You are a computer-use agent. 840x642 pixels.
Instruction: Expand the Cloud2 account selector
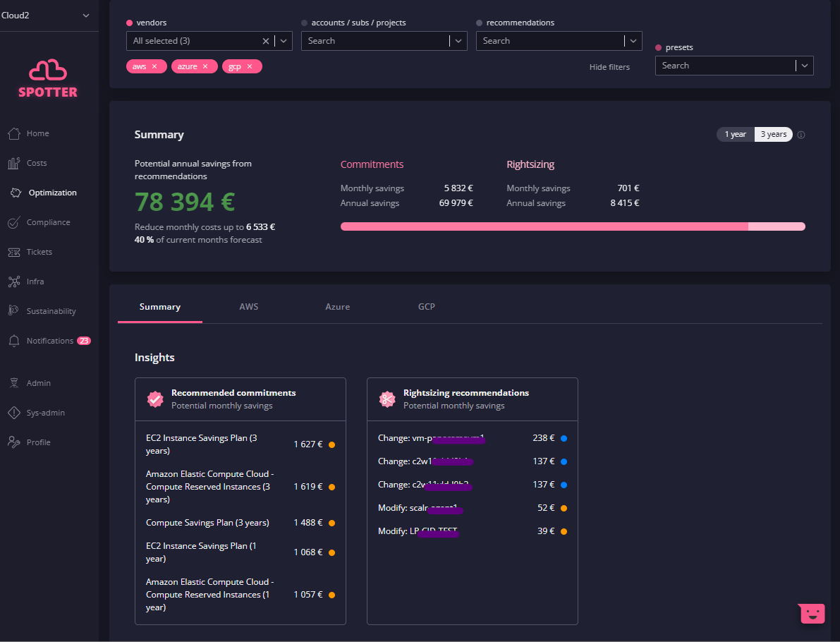[x=86, y=16]
